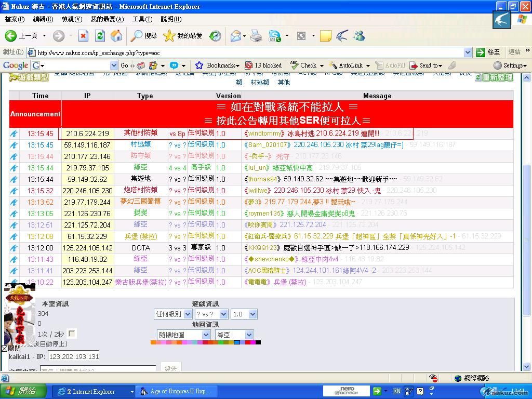This screenshot has height=399, width=532.
Task: Go to the Home page icon
Action: pos(116,36)
